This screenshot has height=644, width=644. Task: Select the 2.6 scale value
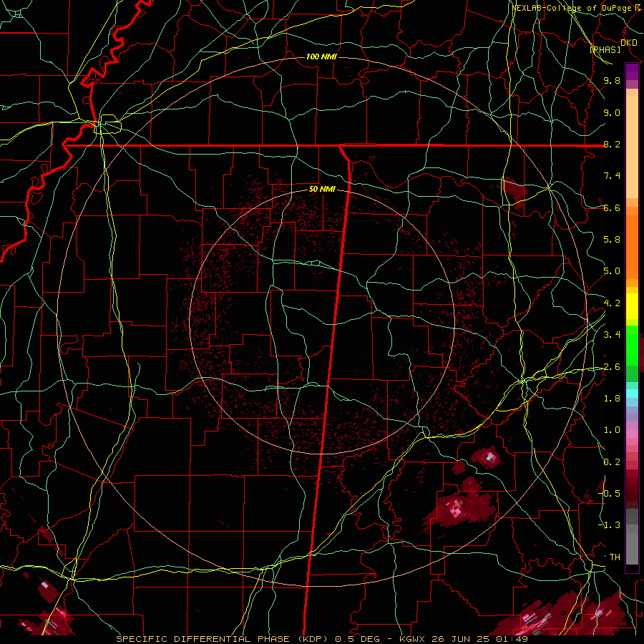pos(612,367)
